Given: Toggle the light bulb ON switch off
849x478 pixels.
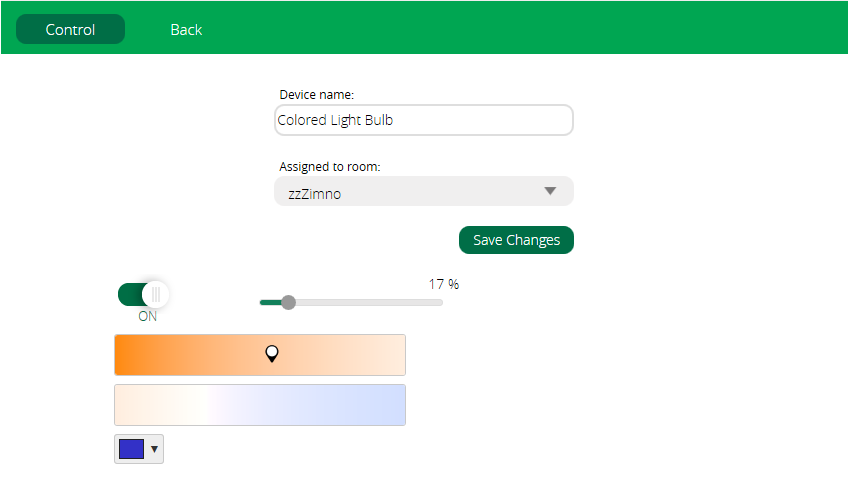Looking at the screenshot, I should 144,294.
